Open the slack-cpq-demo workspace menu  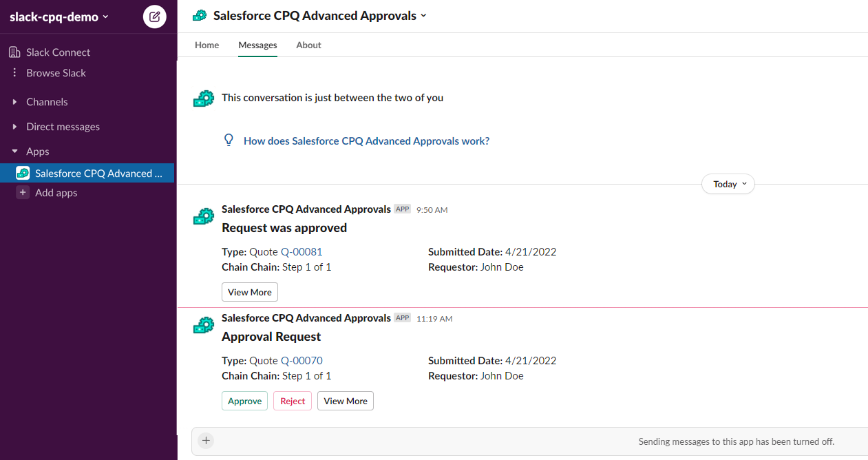coord(54,16)
